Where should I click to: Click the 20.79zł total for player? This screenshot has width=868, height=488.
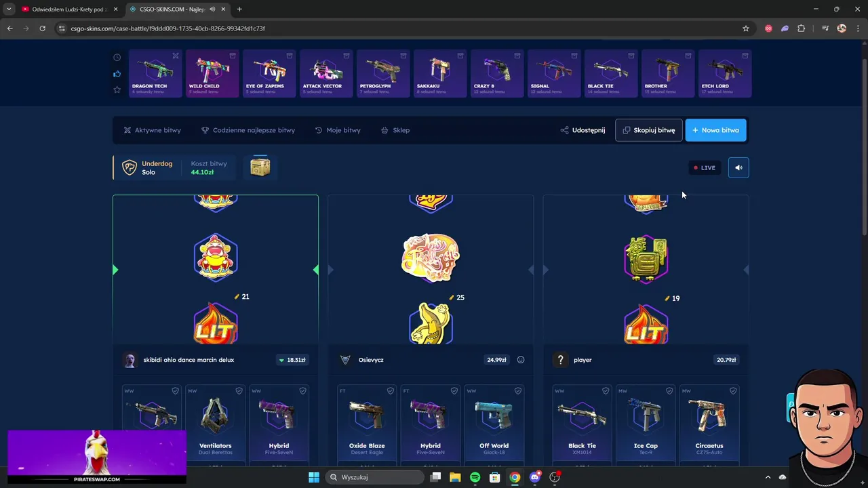pyautogui.click(x=726, y=360)
